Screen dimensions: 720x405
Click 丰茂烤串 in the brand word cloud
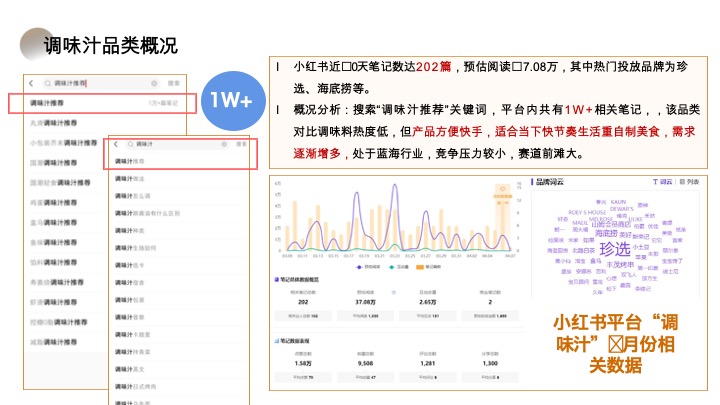click(x=620, y=265)
